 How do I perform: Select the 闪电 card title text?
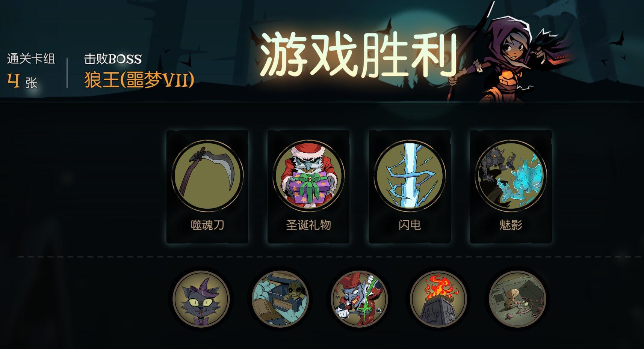[410, 225]
